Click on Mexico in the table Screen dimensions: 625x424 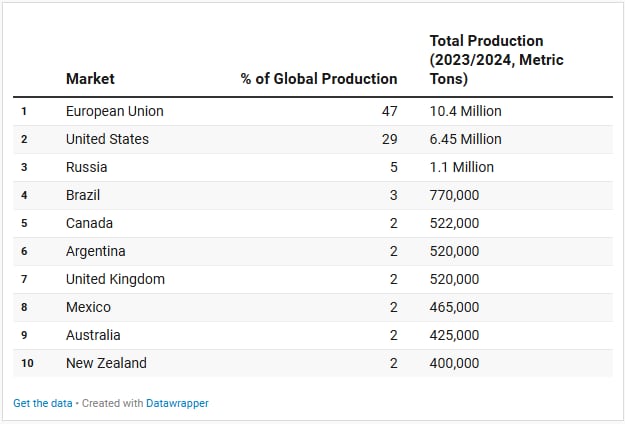pos(88,307)
